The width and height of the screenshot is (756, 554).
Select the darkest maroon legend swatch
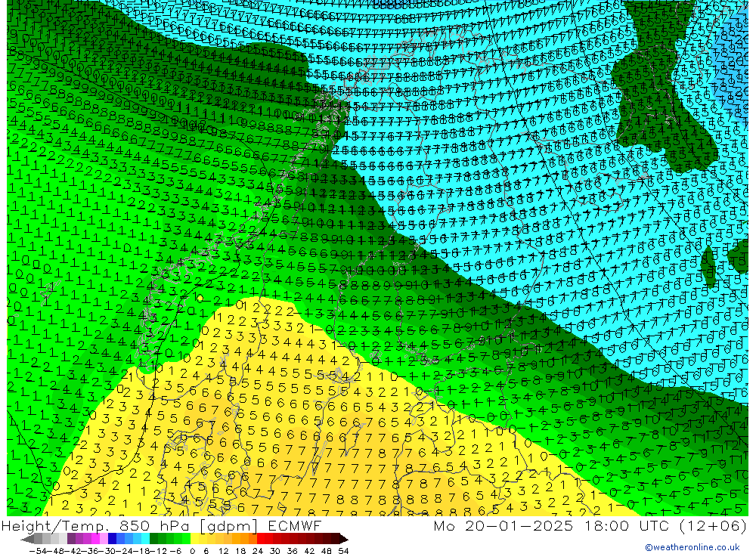click(335, 539)
